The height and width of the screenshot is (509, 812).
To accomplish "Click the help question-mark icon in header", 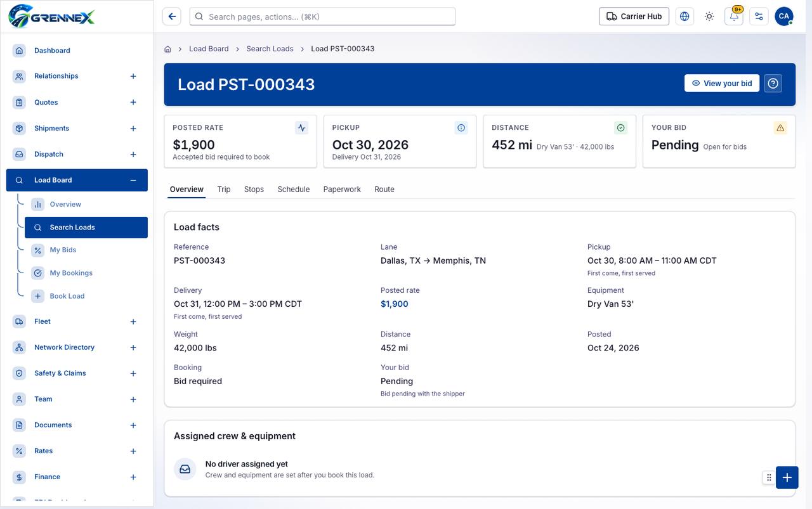I will (773, 84).
